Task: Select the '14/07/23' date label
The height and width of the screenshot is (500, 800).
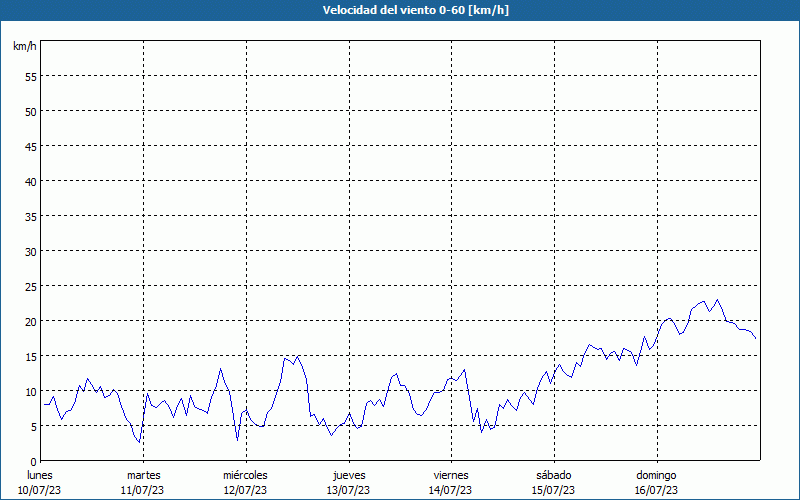Action: 451,490
